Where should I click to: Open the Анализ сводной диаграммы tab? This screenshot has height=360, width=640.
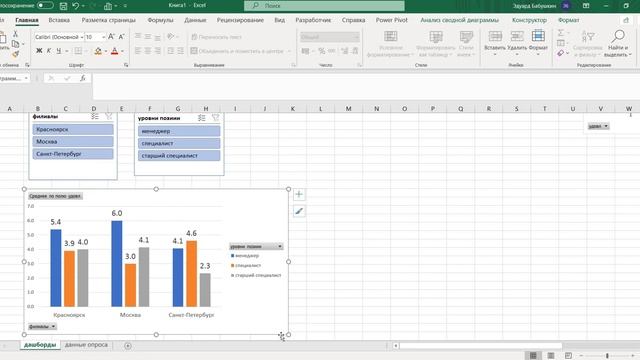pos(460,20)
